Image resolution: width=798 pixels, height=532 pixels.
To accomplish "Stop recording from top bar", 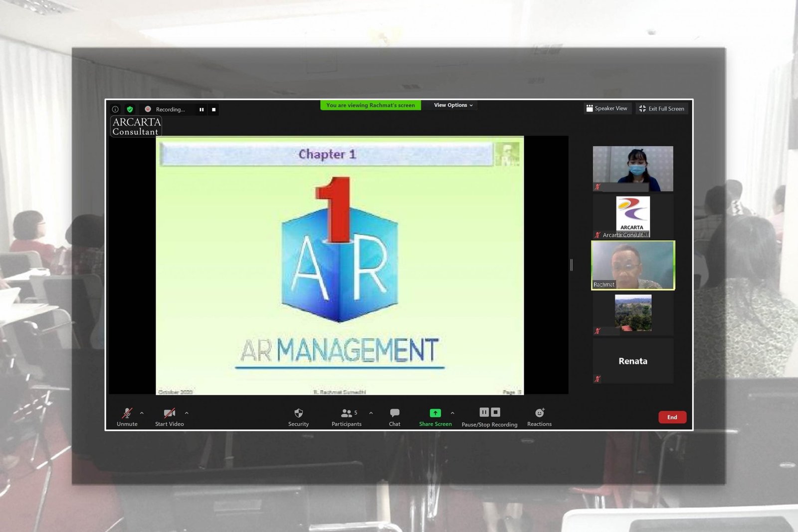I will [213, 110].
